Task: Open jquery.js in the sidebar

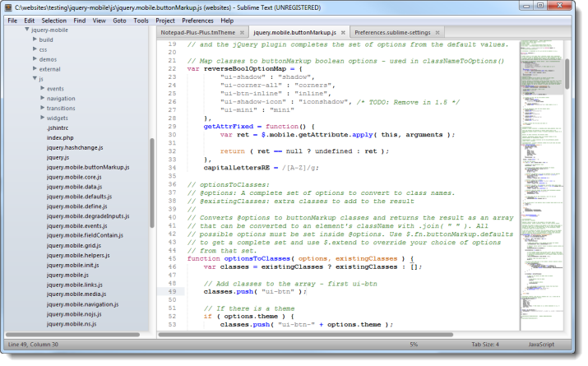Action: coord(58,157)
